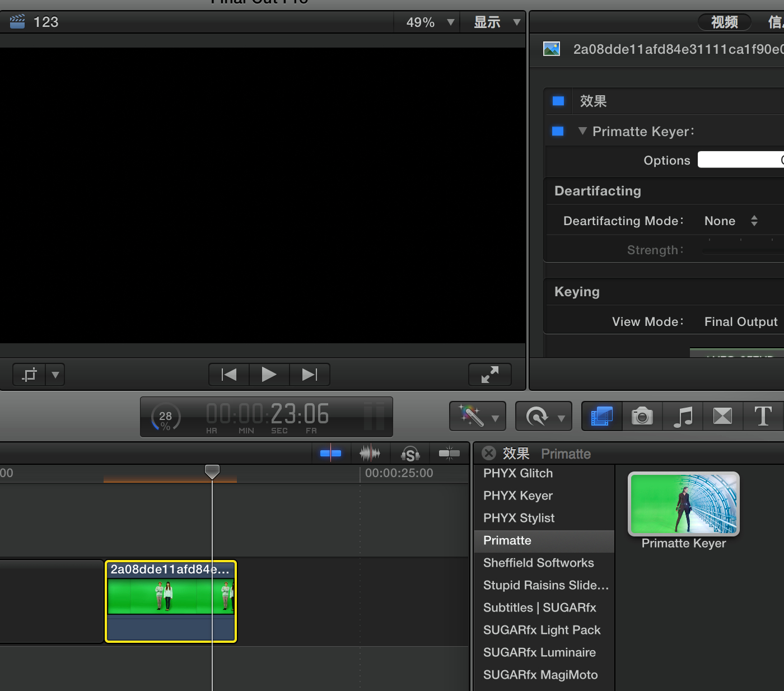Click the Primatte Keyer effect thumbnail
This screenshot has height=691, width=784.
684,503
